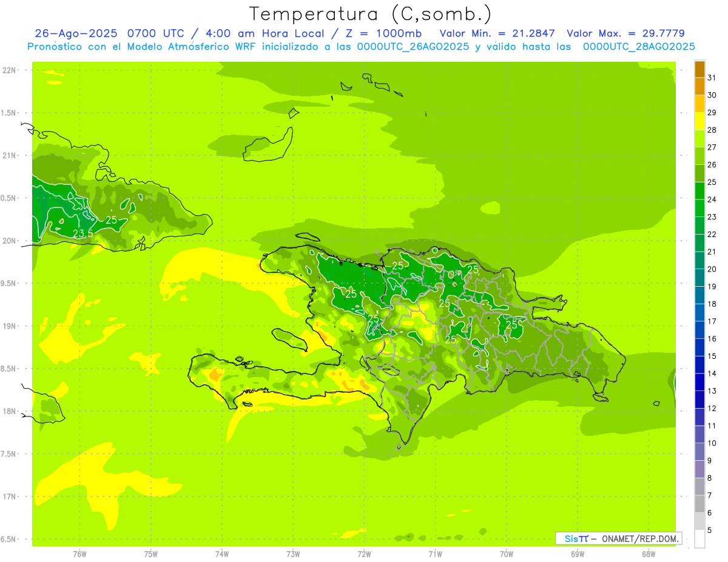Click the colorbar label '8'
Image resolution: width=728 pixels, height=562 pixels.
pos(710,478)
